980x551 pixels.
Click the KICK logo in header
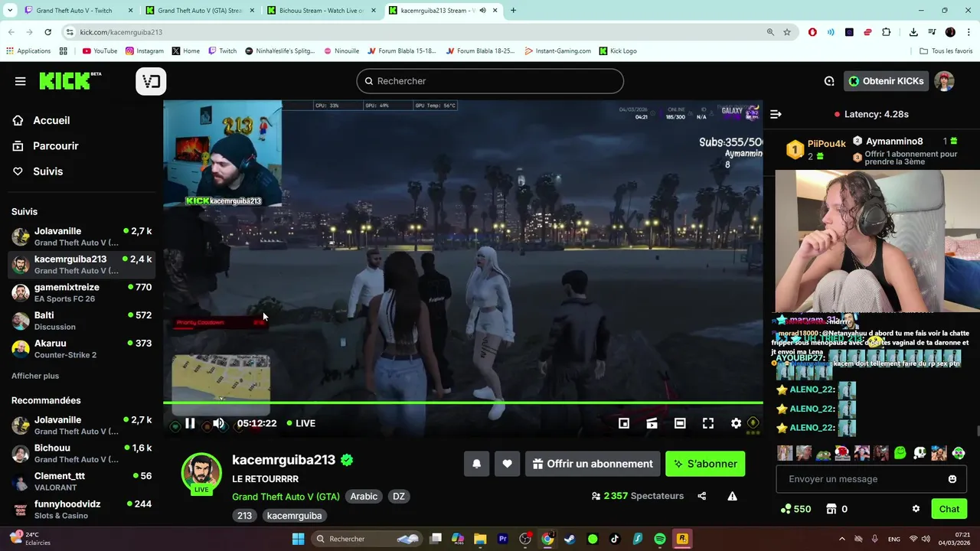pyautogui.click(x=70, y=81)
